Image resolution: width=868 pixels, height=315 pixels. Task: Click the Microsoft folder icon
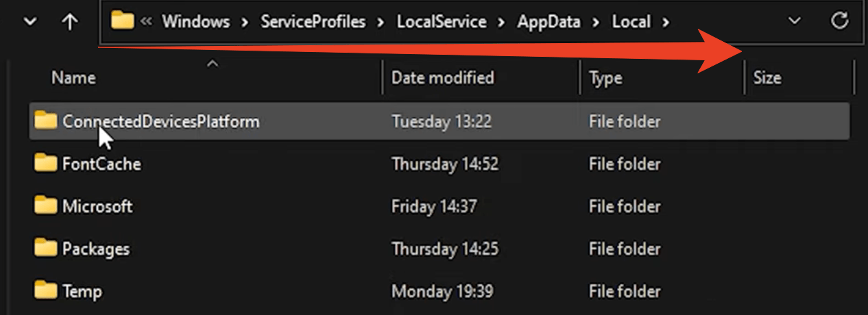point(45,205)
